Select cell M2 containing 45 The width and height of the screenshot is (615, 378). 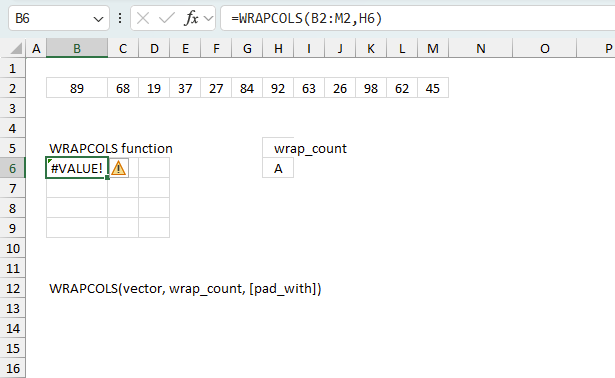433,89
